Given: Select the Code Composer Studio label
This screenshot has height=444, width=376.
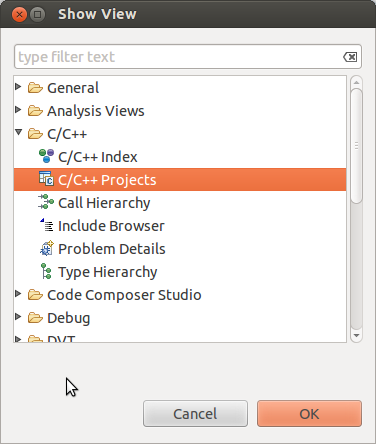Looking at the screenshot, I should tap(124, 295).
